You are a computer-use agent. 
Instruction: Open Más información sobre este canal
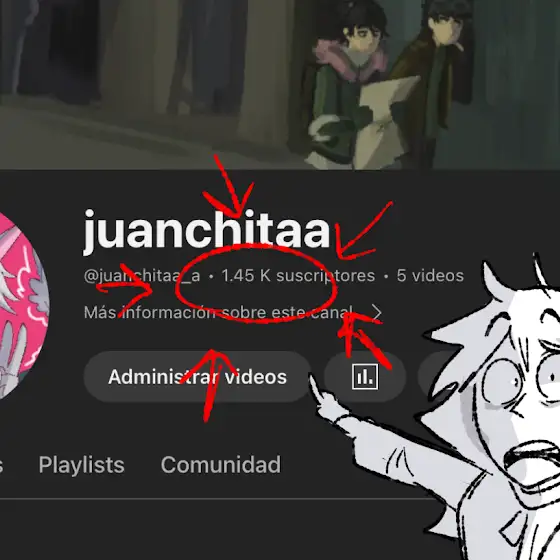click(x=218, y=312)
